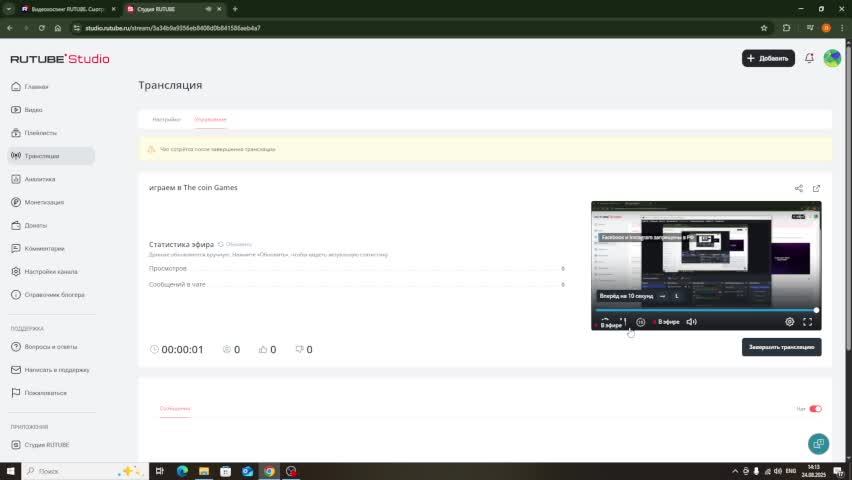Open Главная in the sidebar

(x=30, y=86)
